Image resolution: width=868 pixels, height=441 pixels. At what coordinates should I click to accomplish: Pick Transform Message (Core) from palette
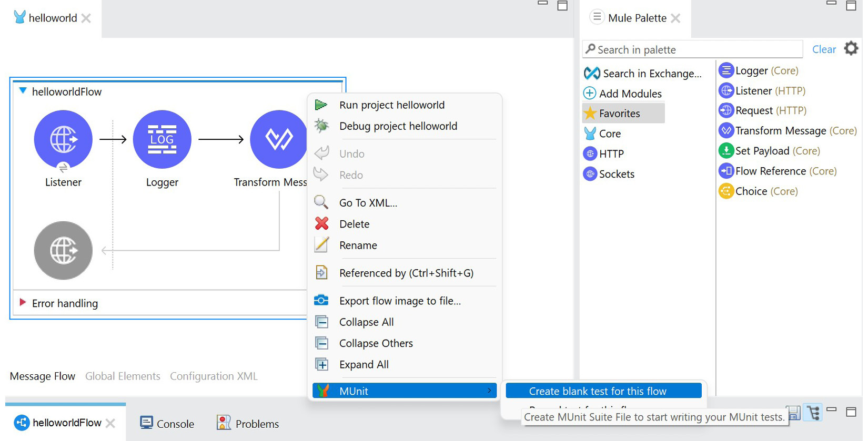(788, 130)
